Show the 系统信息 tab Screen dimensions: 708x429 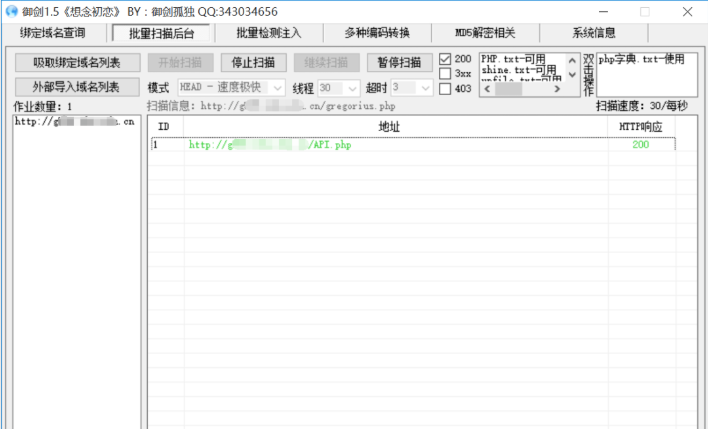(594, 33)
